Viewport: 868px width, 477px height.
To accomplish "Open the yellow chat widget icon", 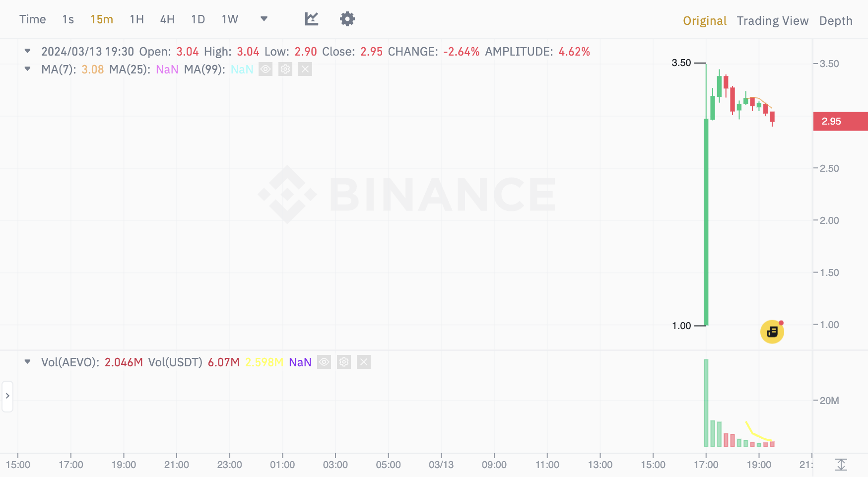I will pyautogui.click(x=772, y=332).
